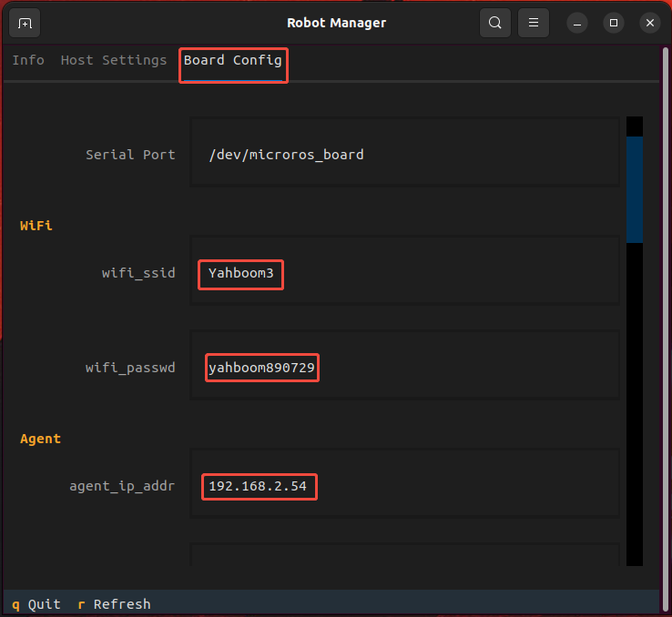
Task: Open a new terminal tab icon
Action: [x=25, y=23]
